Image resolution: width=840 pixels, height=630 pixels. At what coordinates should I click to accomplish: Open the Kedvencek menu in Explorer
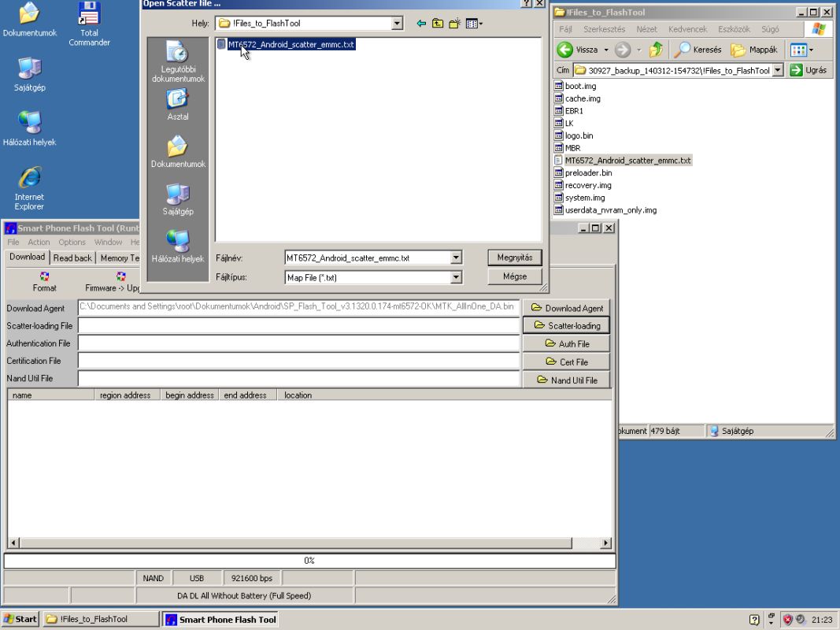tap(687, 29)
